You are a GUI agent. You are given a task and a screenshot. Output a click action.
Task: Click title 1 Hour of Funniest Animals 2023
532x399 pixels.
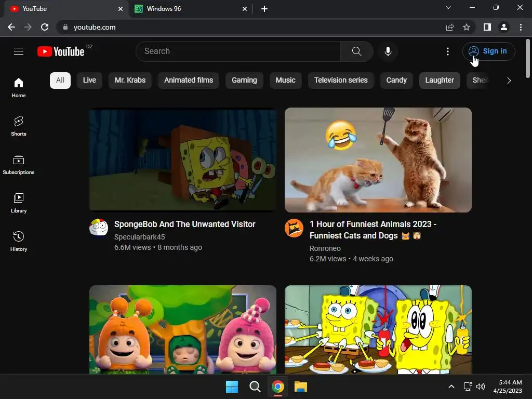373,230
